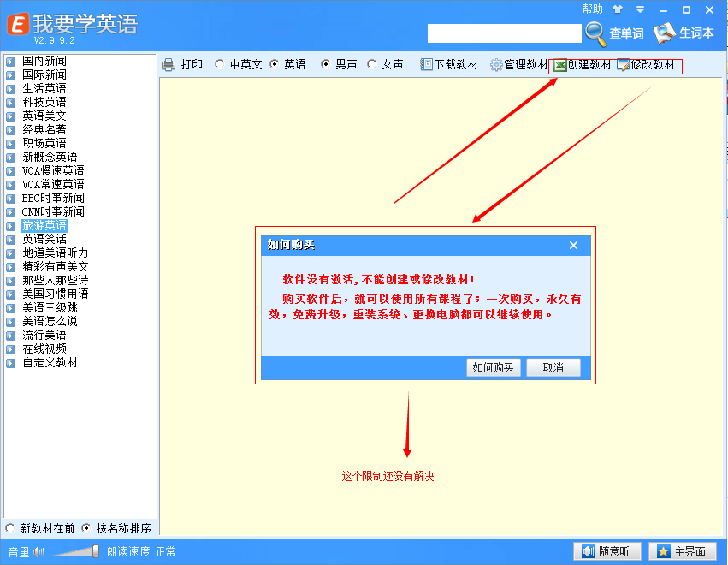Viewport: 728px width, 565px height.
Task: Click arrow icon beside 英语笑话
Action: (x=10, y=240)
